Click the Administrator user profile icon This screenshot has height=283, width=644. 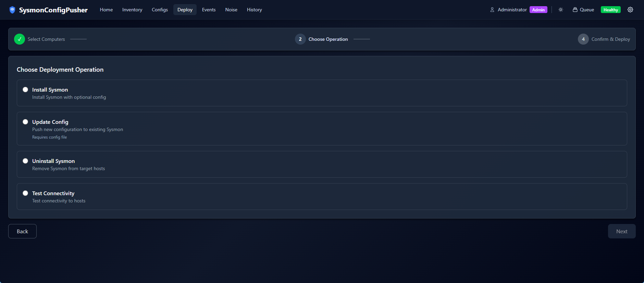(492, 10)
